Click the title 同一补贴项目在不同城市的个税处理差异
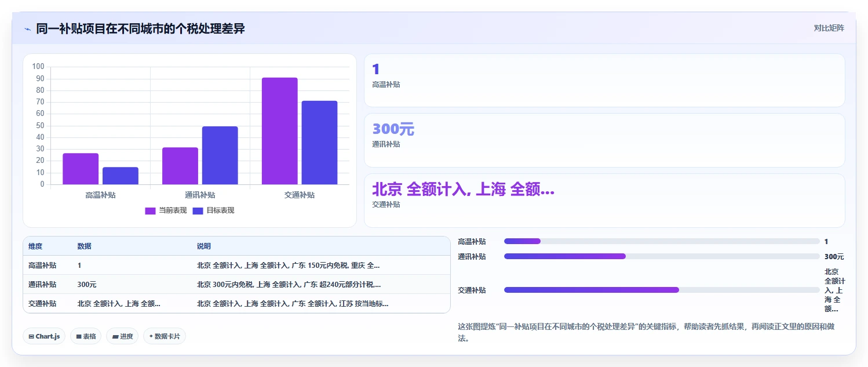This screenshot has height=367, width=868. tap(140, 28)
